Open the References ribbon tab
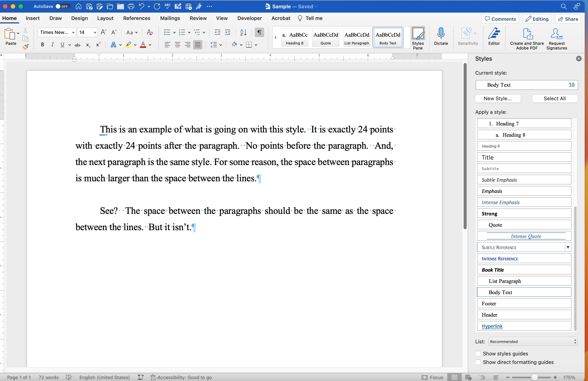Screen dimensions: 588x381 click(x=136, y=18)
